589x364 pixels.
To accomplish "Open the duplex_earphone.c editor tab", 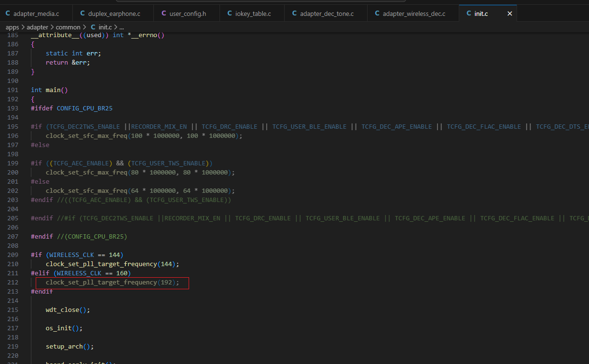I will click(x=113, y=13).
